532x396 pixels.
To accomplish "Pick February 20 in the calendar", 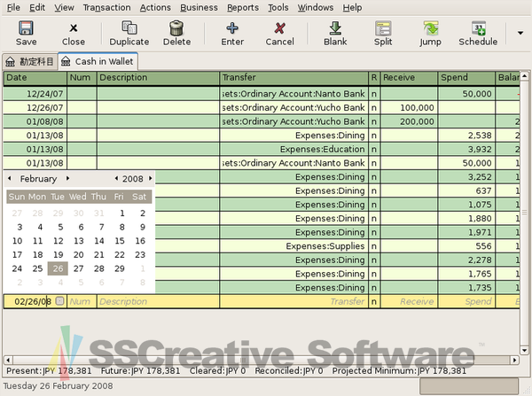I will 78,254.
